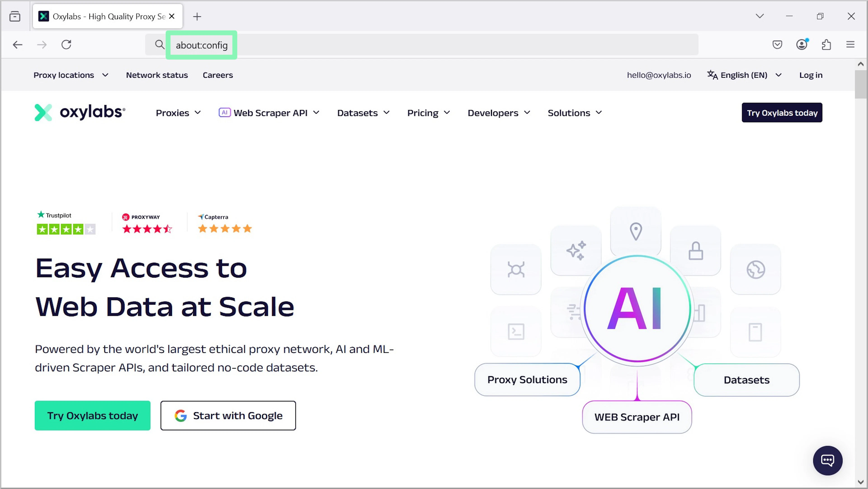The width and height of the screenshot is (868, 489).
Task: Open Network status link
Action: click(157, 75)
